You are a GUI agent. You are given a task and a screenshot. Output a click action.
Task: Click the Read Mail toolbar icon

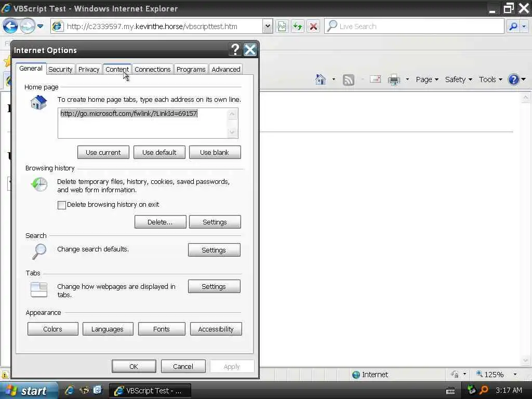375,79
